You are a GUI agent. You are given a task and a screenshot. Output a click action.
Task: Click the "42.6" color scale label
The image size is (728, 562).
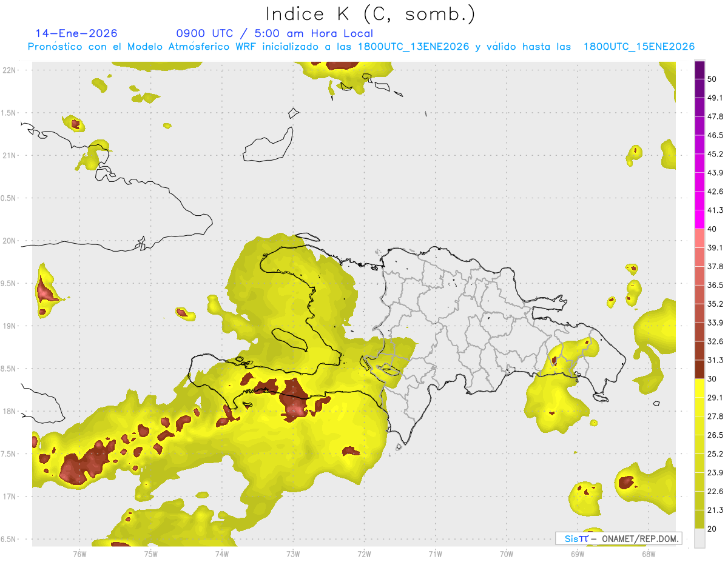click(x=715, y=192)
